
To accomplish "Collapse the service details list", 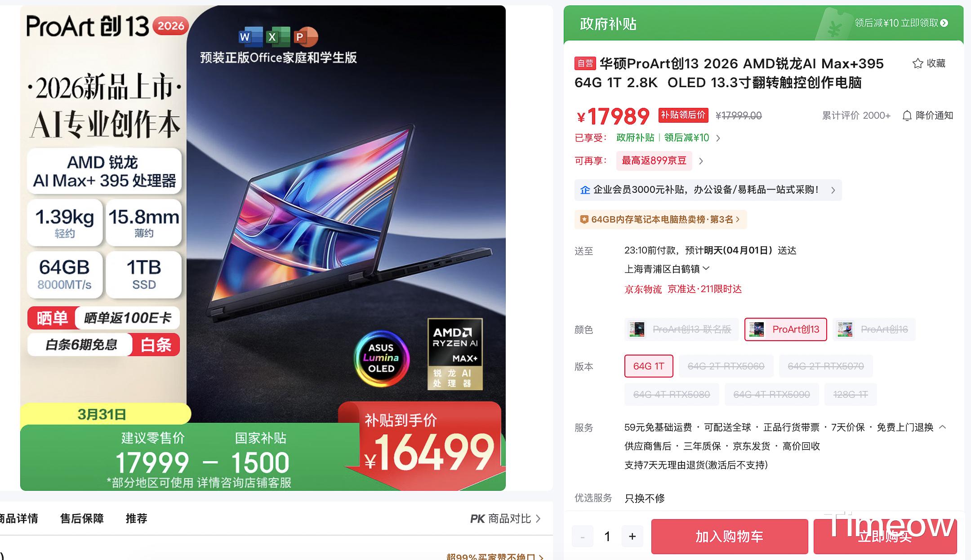I will click(x=943, y=427).
